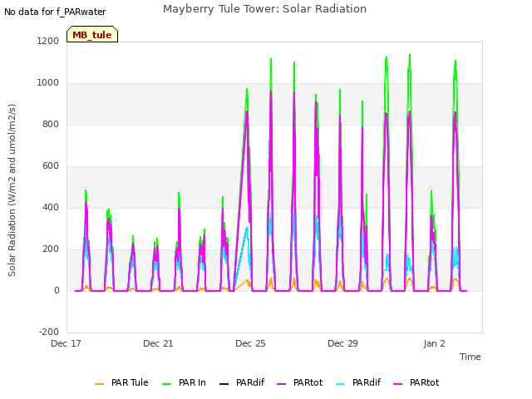Click the 'No data for f_PARwater' message

pos(55,12)
